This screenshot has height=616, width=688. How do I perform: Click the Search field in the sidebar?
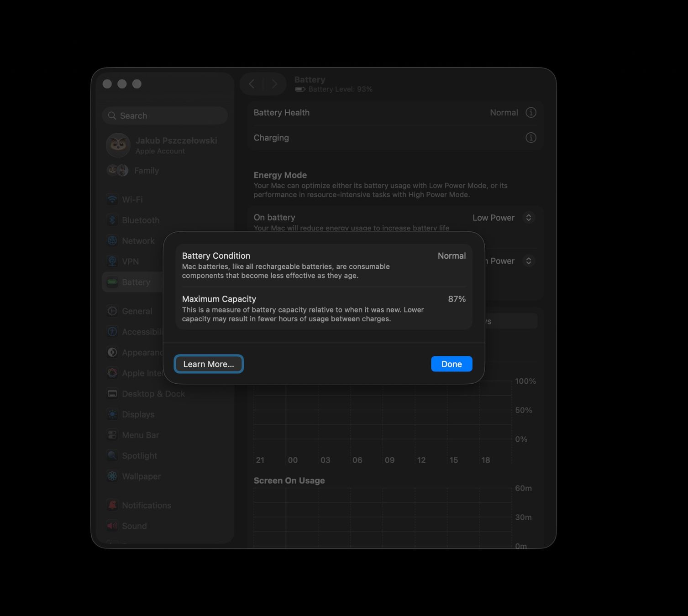pyautogui.click(x=165, y=115)
